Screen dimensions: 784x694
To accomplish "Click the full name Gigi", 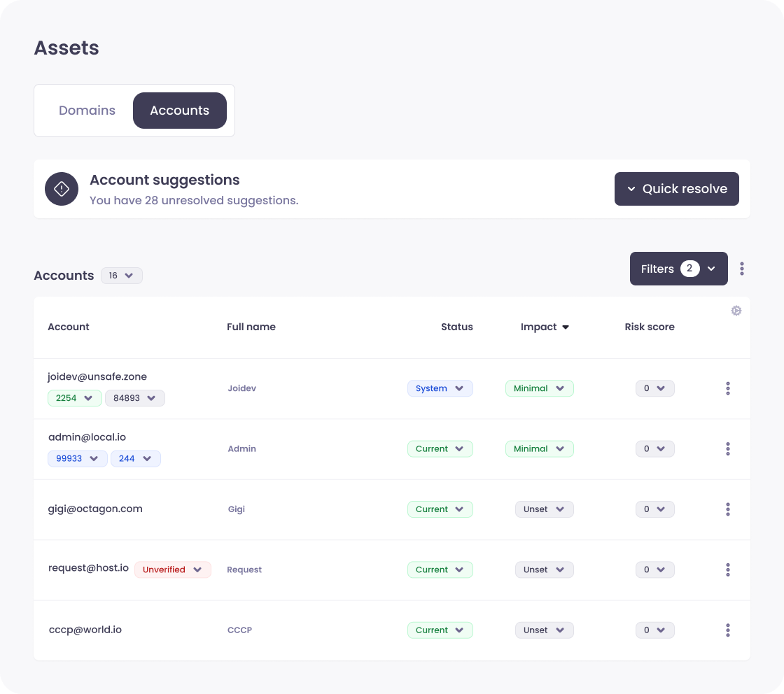I will pos(237,509).
